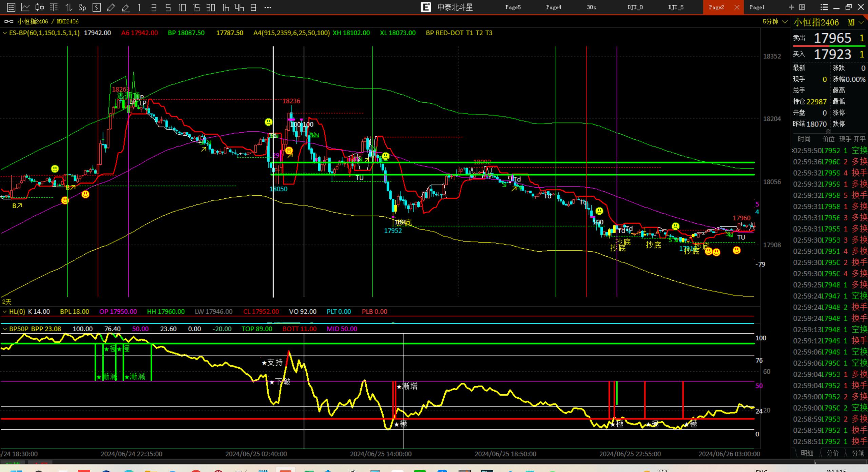Select the 02:59:50 trade row
The height and width of the screenshot is (472, 868).
(830, 151)
